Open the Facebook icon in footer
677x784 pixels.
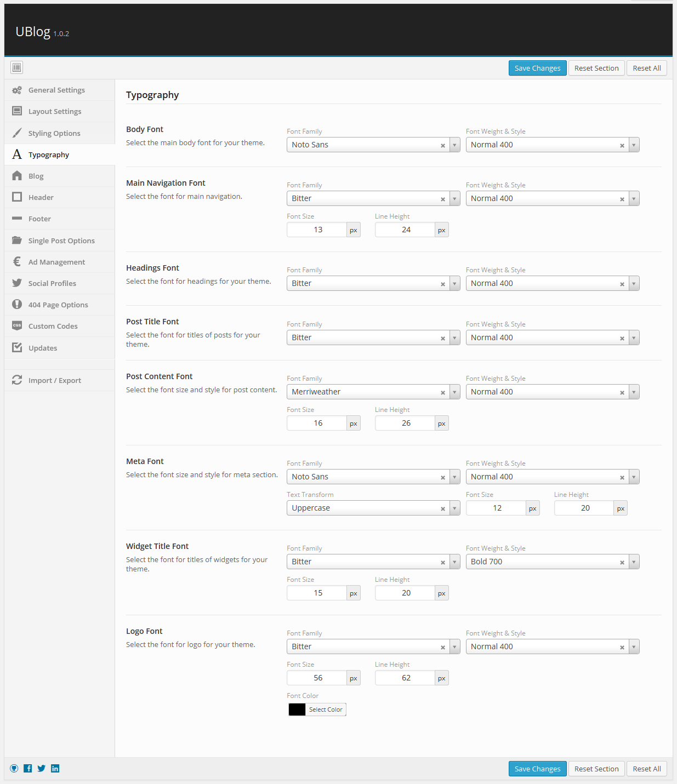pyautogui.click(x=28, y=769)
